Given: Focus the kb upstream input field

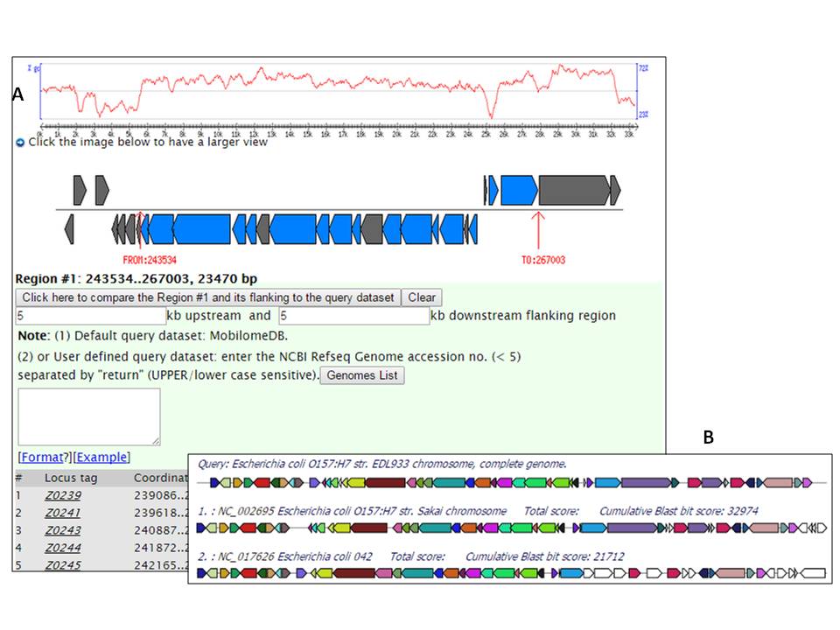Looking at the screenshot, I should click(91, 315).
